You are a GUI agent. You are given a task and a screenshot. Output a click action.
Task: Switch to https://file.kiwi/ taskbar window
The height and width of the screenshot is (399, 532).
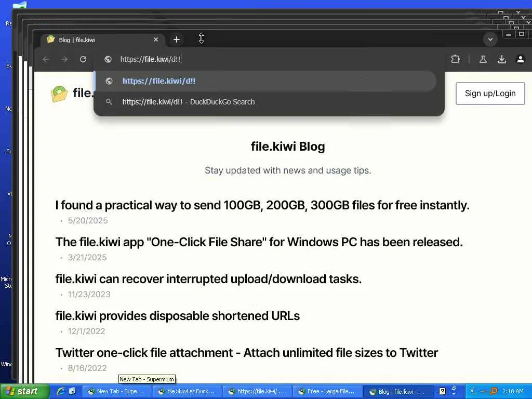(257, 392)
